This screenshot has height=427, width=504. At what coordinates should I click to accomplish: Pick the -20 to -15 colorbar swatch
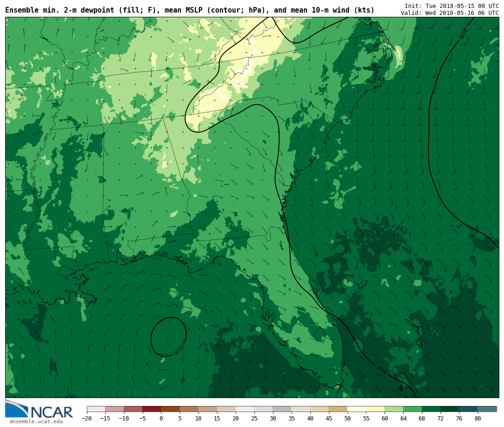click(96, 409)
